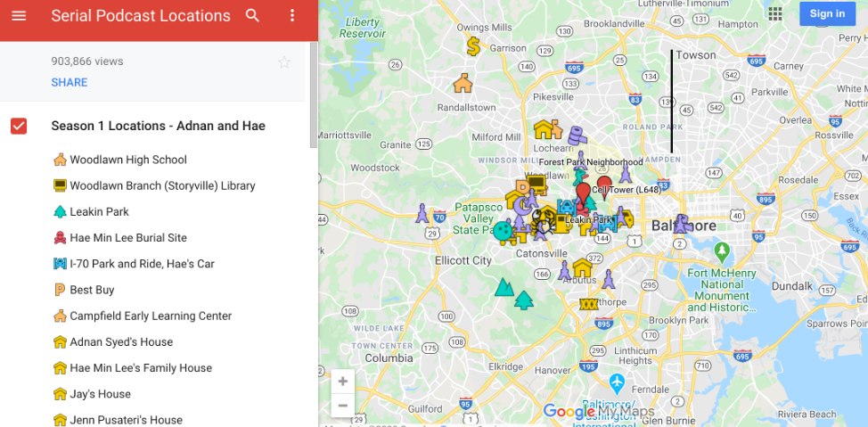Click the purple tower marker near Hampden

click(x=626, y=173)
